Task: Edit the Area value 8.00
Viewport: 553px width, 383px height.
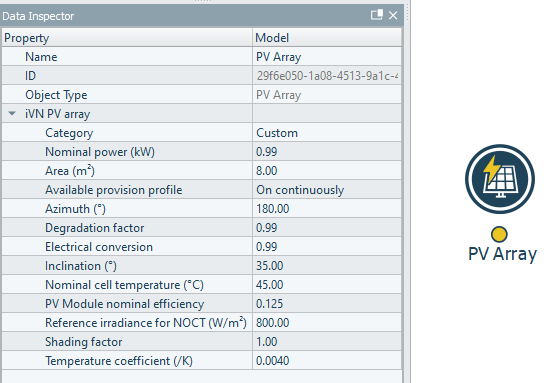Action: (327, 171)
